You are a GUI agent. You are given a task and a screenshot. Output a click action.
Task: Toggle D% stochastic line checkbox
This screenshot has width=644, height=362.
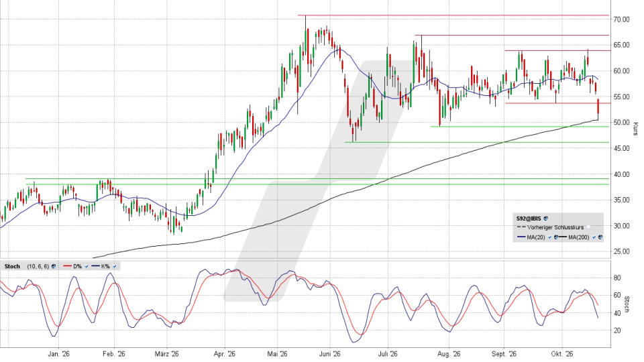point(87,266)
